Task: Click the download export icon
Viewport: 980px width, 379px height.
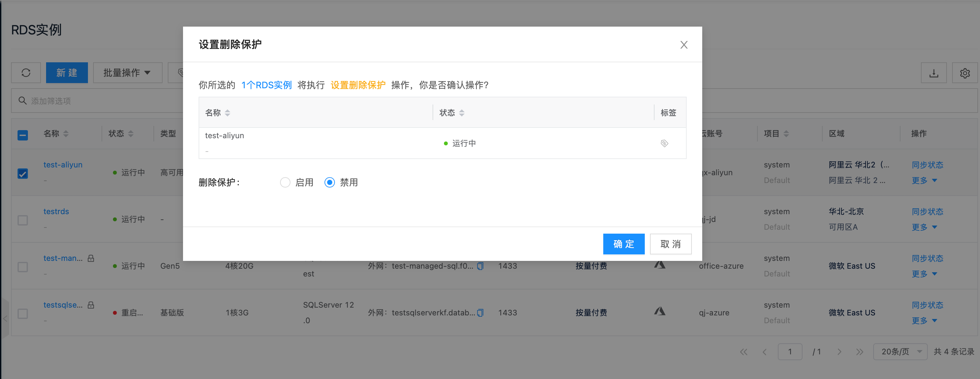Action: coord(933,73)
